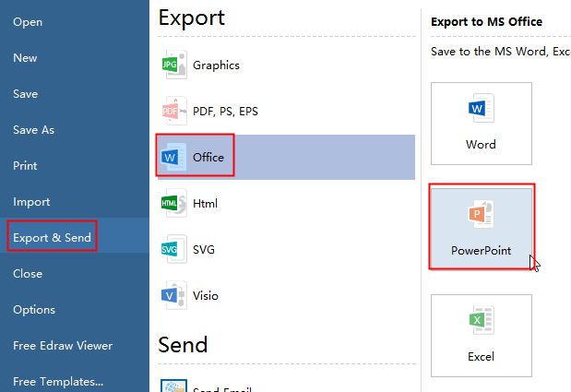Click the green Html export icon

pos(171,203)
